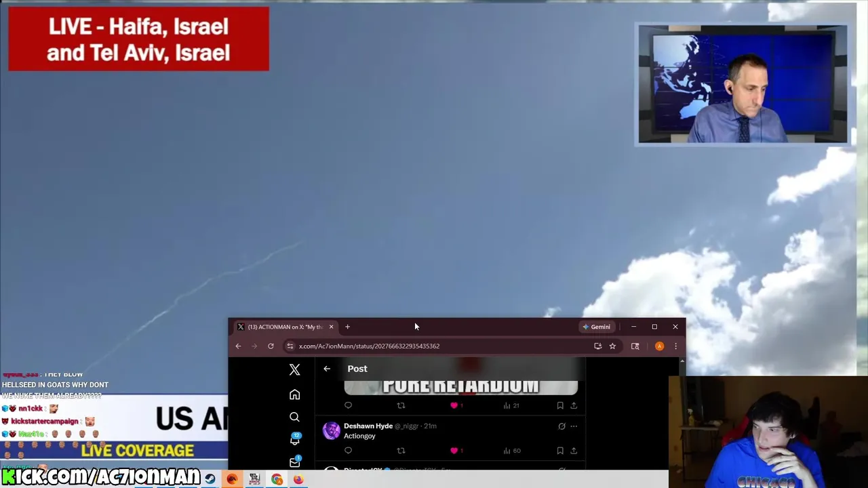Share the top image post
The width and height of the screenshot is (868, 488).
tap(574, 405)
